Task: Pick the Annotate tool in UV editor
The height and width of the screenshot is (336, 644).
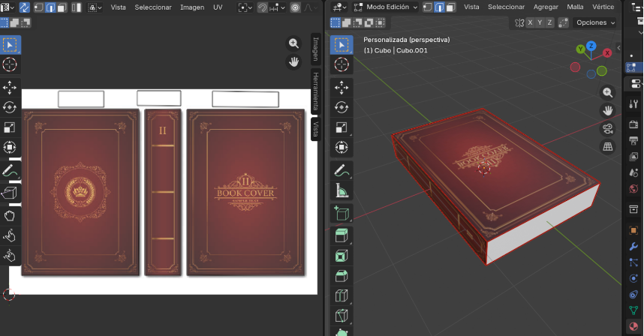Action: click(x=10, y=171)
